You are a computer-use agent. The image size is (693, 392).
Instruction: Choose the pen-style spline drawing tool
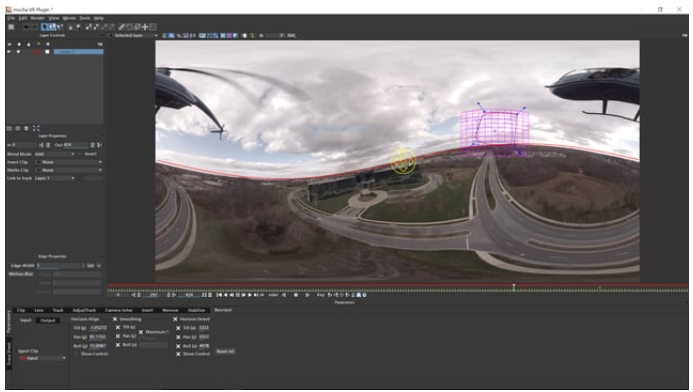click(x=122, y=27)
